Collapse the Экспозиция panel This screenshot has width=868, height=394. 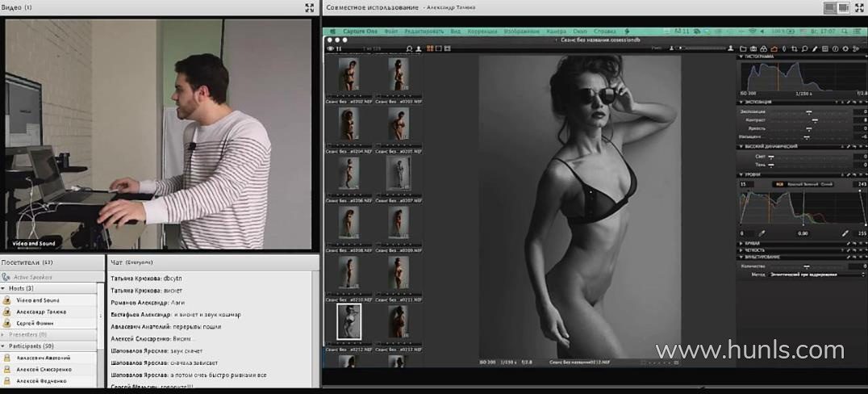pos(741,102)
